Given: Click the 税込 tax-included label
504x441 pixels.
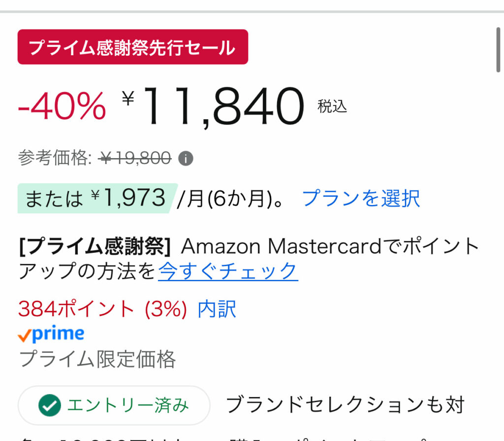Looking at the screenshot, I should click(332, 106).
